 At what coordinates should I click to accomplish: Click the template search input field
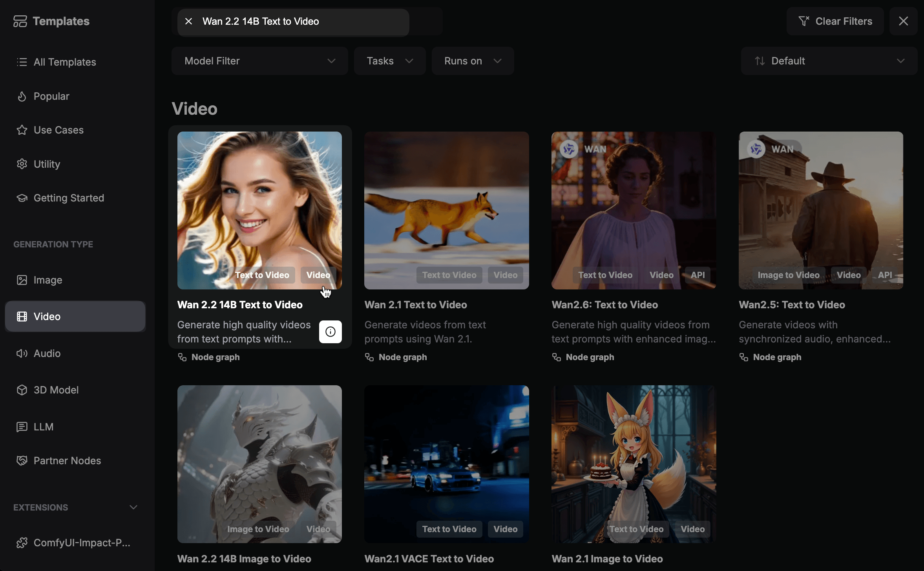(302, 22)
